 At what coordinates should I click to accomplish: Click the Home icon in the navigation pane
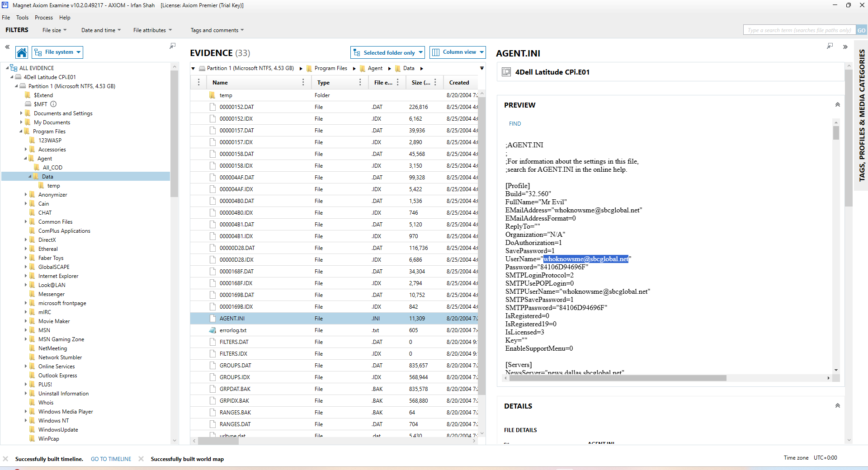[22, 52]
